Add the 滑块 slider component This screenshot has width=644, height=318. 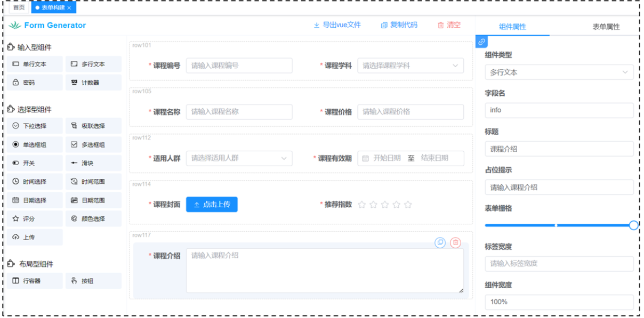click(93, 163)
